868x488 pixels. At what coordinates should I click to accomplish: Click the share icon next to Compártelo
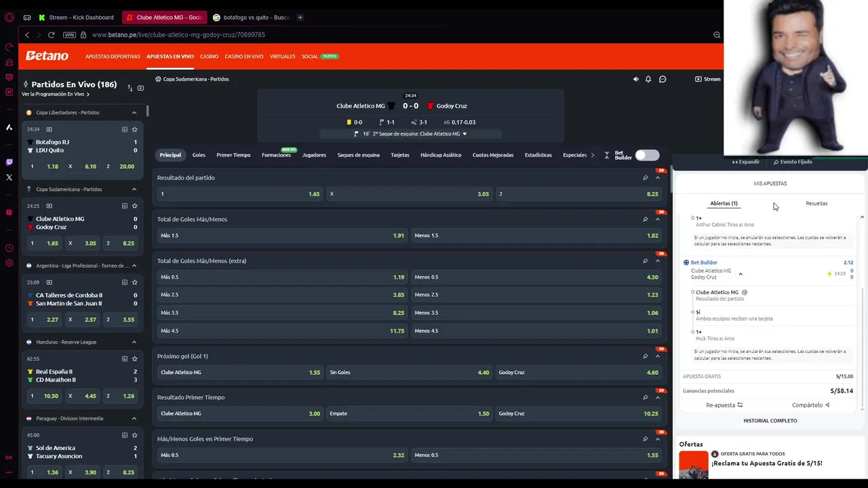[x=827, y=405]
